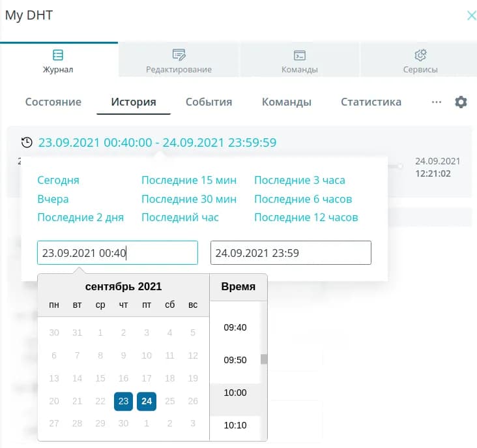The height and width of the screenshot is (448, 477).
Task: Click the time list scrollbar thumb
Action: (x=264, y=359)
